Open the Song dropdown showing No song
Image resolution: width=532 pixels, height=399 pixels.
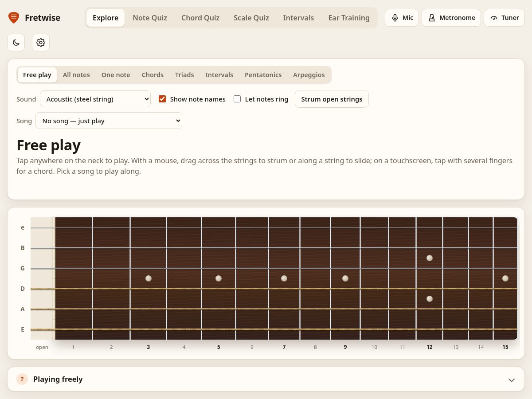click(x=109, y=121)
